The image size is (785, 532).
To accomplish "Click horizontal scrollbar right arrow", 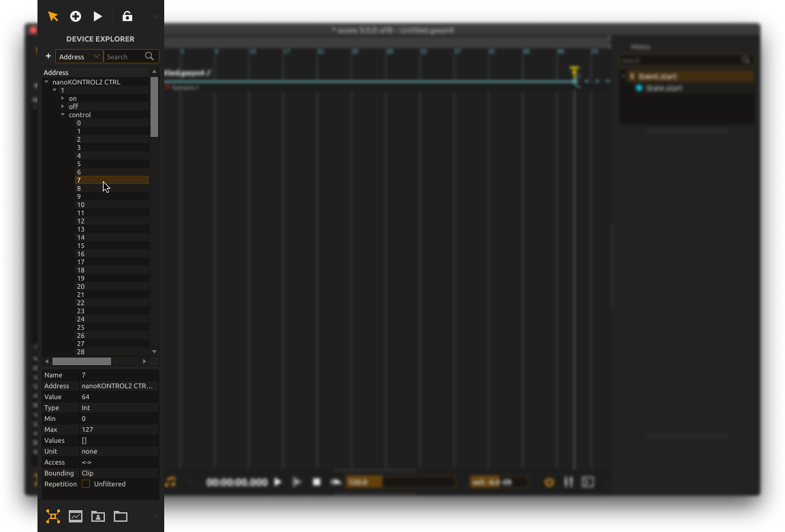I will 144,361.
